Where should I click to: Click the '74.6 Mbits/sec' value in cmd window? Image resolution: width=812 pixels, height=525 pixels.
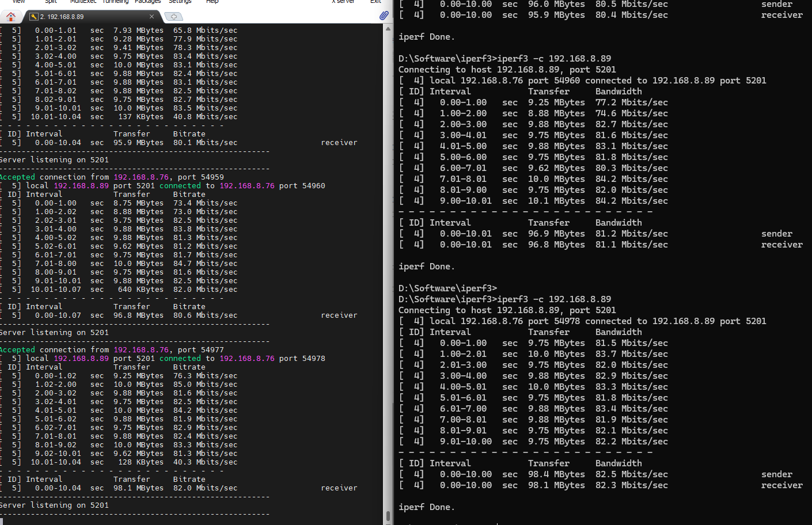click(632, 113)
